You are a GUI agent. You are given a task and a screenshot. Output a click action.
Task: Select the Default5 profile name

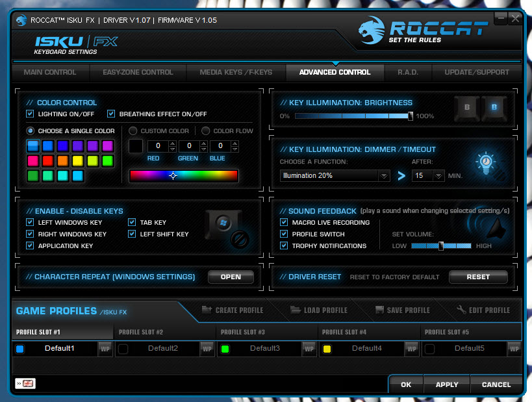pyautogui.click(x=469, y=348)
